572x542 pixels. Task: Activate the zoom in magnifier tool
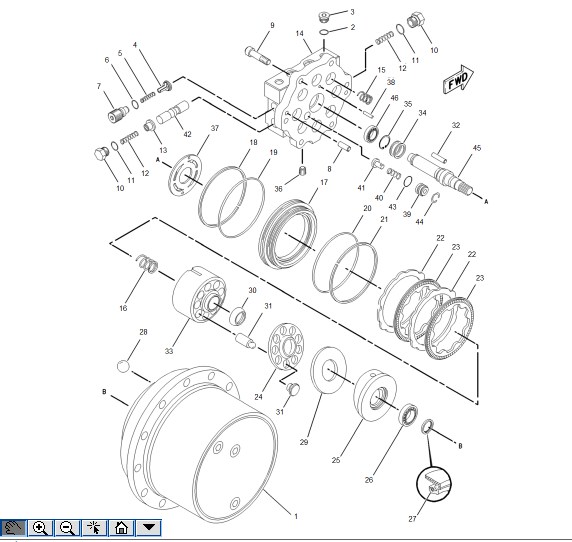point(40,528)
